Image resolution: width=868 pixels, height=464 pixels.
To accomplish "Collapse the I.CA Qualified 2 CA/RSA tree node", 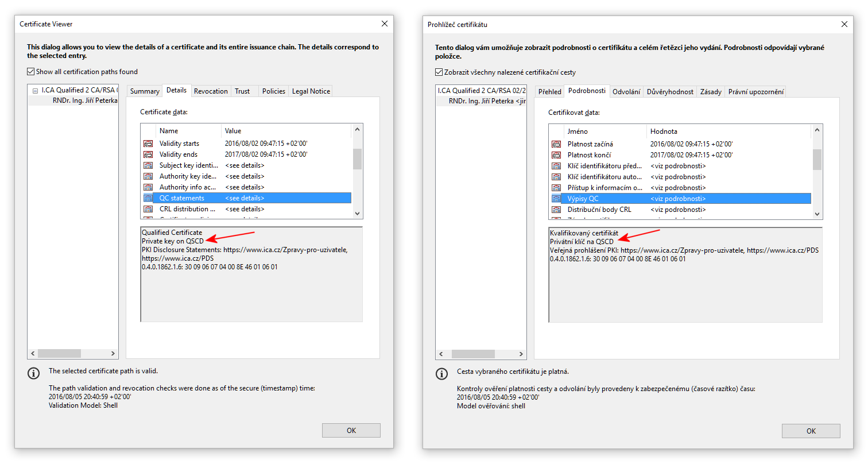I will coord(36,91).
